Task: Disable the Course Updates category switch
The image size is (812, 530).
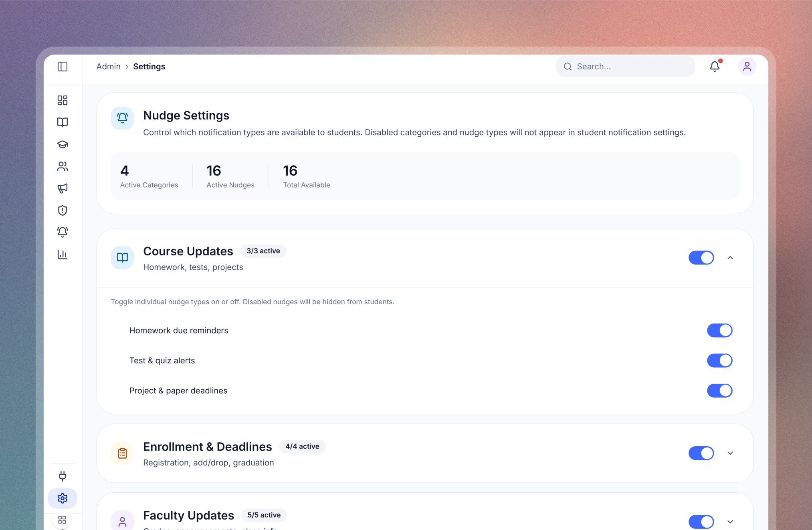Action: [701, 258]
